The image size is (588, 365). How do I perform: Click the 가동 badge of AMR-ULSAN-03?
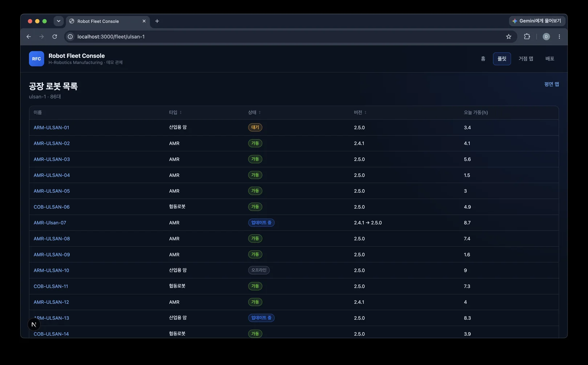point(255,159)
